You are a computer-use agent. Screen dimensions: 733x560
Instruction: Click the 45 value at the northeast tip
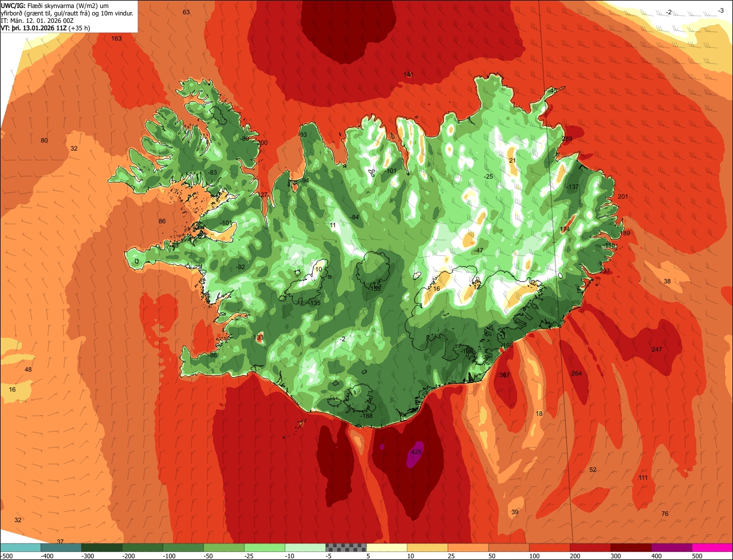[x=553, y=90]
